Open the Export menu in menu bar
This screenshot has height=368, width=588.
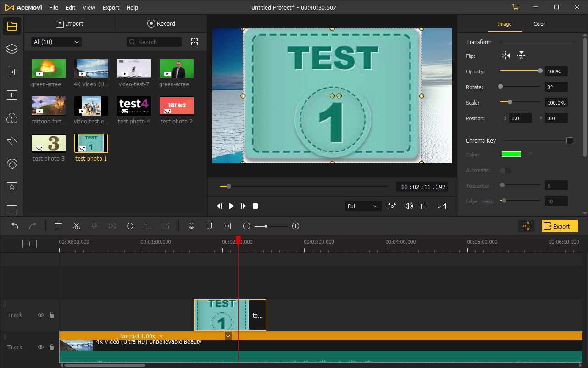click(x=111, y=8)
